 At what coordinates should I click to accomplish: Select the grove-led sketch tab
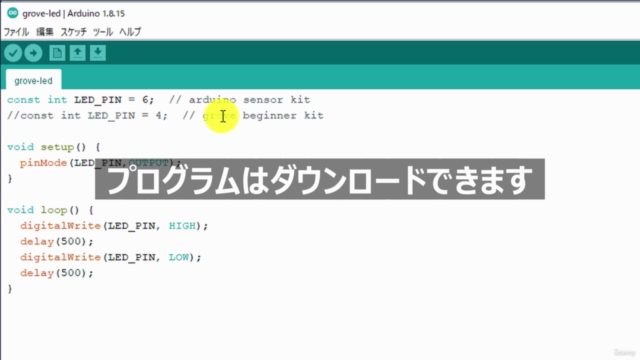coord(33,80)
